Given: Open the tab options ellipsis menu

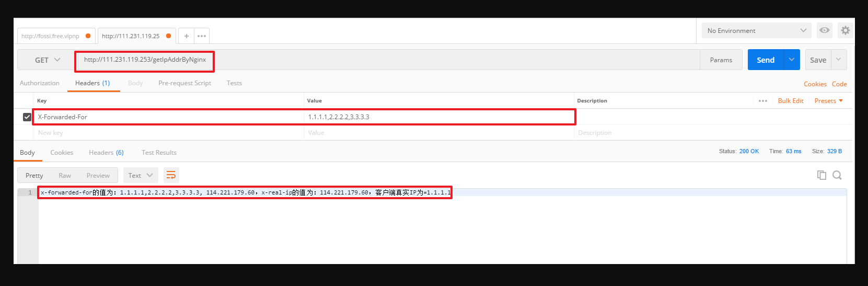Looking at the screenshot, I should (x=202, y=36).
